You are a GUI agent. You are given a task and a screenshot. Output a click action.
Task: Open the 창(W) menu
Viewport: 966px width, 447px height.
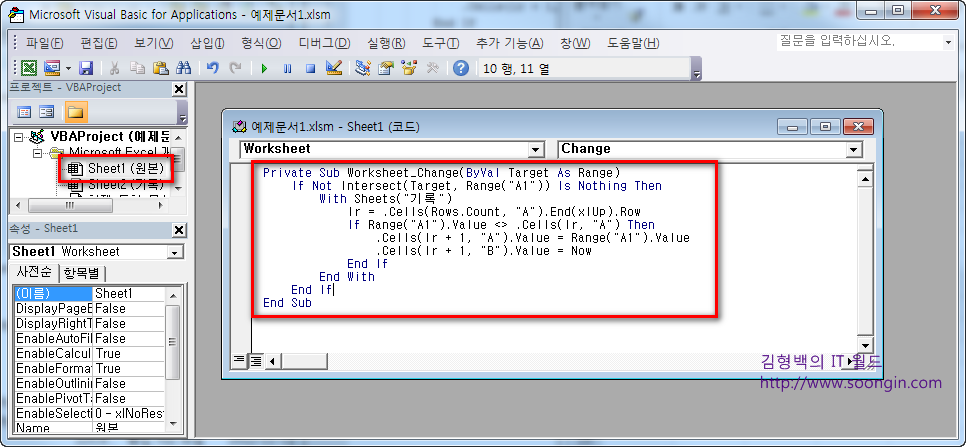click(x=575, y=43)
